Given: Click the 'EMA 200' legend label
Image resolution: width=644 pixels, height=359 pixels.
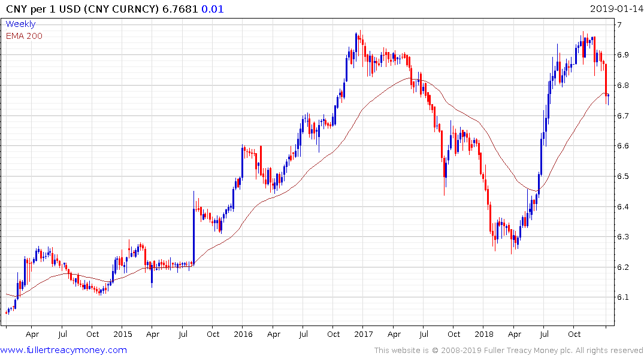Looking at the screenshot, I should (x=24, y=36).
